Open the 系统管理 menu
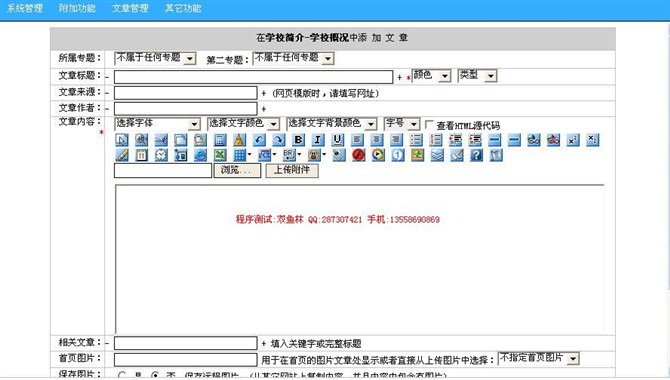 click(25, 8)
